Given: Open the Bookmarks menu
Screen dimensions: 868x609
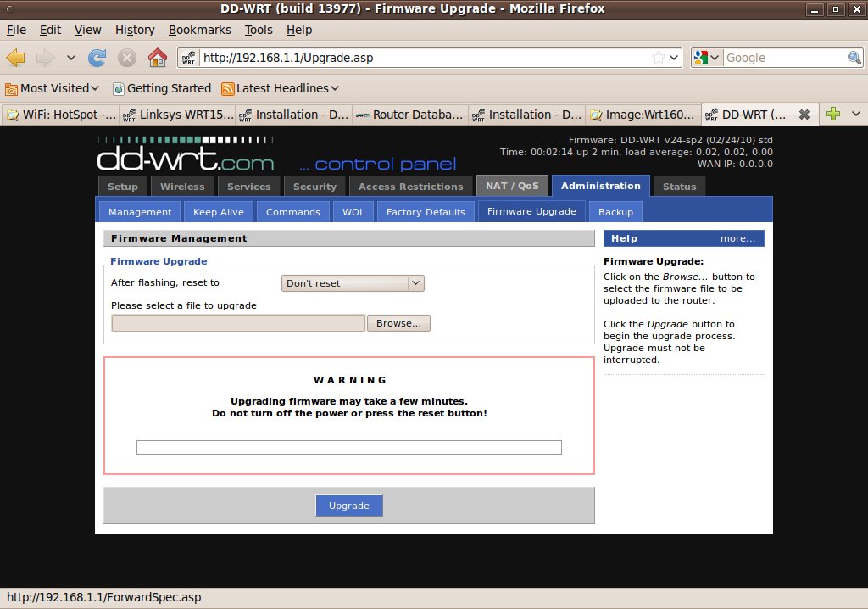Looking at the screenshot, I should (199, 30).
